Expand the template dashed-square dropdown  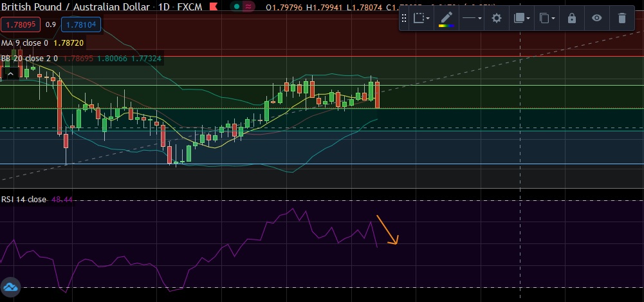[x=421, y=18]
